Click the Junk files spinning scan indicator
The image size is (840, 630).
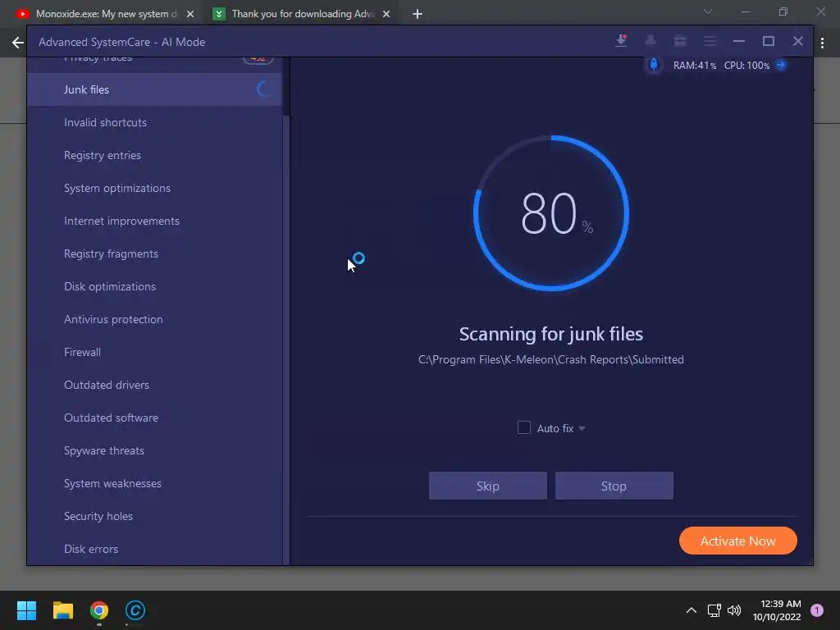pos(263,89)
